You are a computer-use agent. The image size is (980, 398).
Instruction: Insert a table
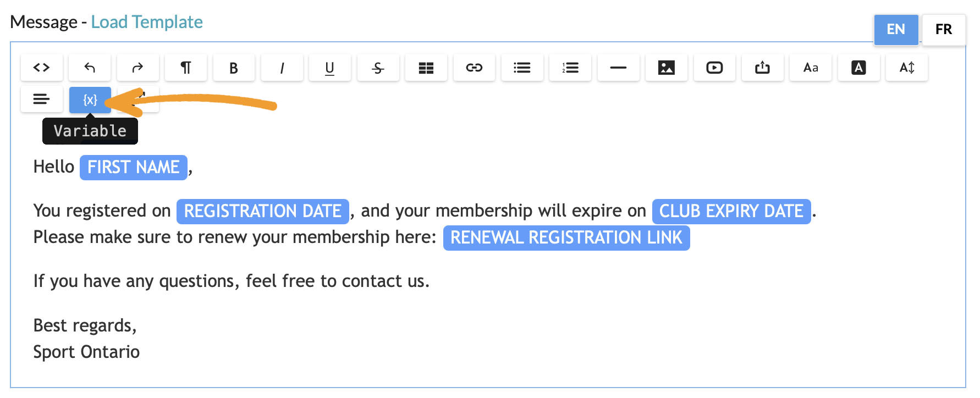pos(426,68)
